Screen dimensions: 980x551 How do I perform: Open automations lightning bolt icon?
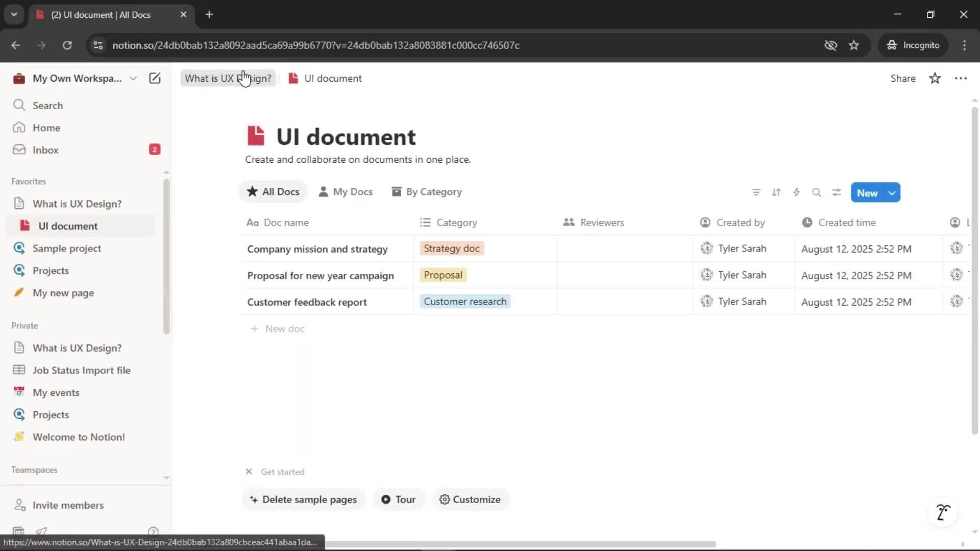[x=796, y=192]
